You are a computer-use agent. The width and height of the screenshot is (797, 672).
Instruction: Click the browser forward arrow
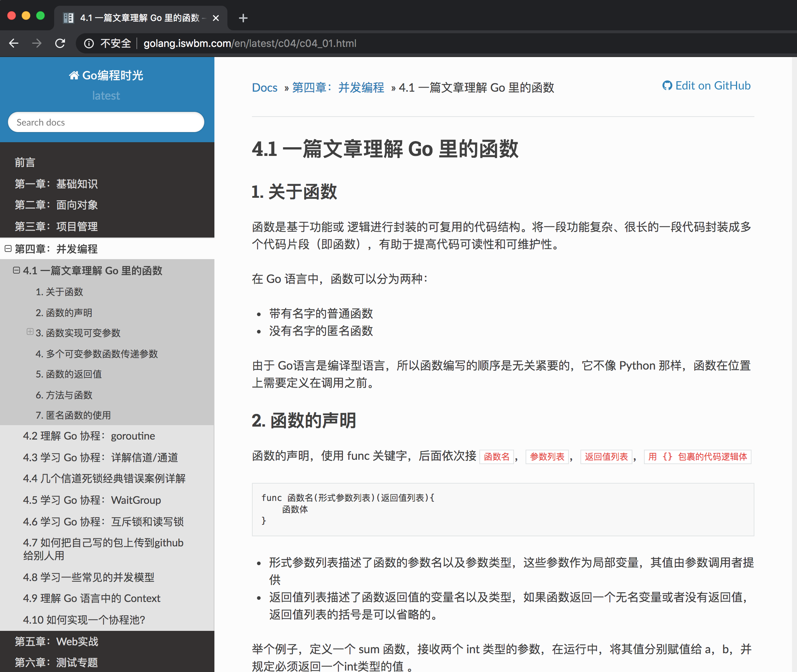(x=37, y=43)
